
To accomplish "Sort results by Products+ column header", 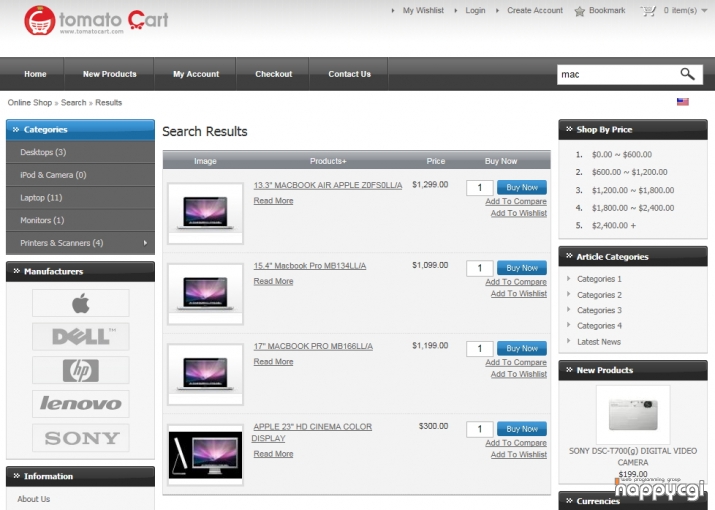I will 328,161.
